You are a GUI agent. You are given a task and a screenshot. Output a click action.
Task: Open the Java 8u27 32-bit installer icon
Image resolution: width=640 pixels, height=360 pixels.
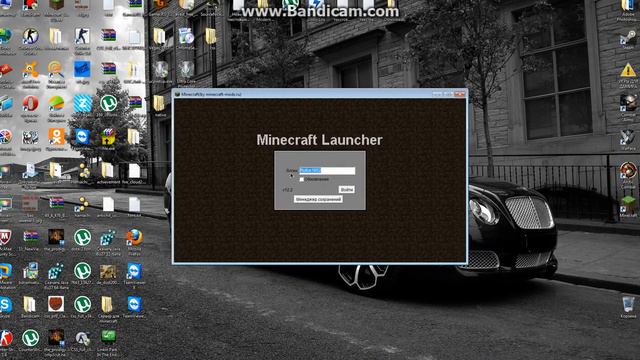(108, 238)
